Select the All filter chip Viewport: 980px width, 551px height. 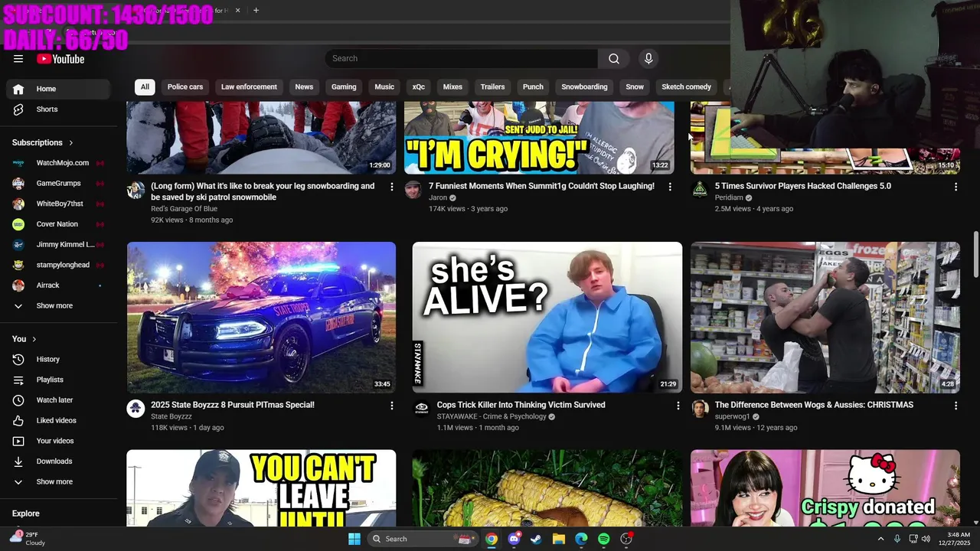145,87
